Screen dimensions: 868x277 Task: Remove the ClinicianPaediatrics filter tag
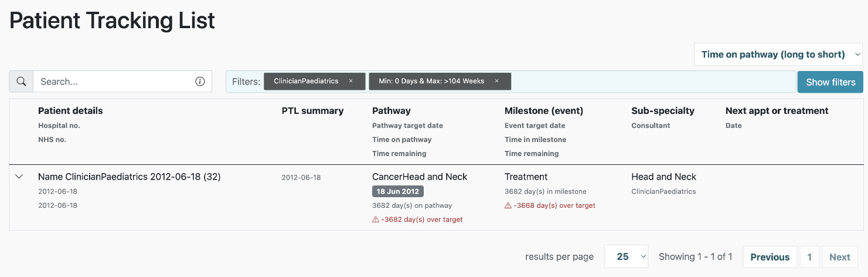click(x=350, y=81)
